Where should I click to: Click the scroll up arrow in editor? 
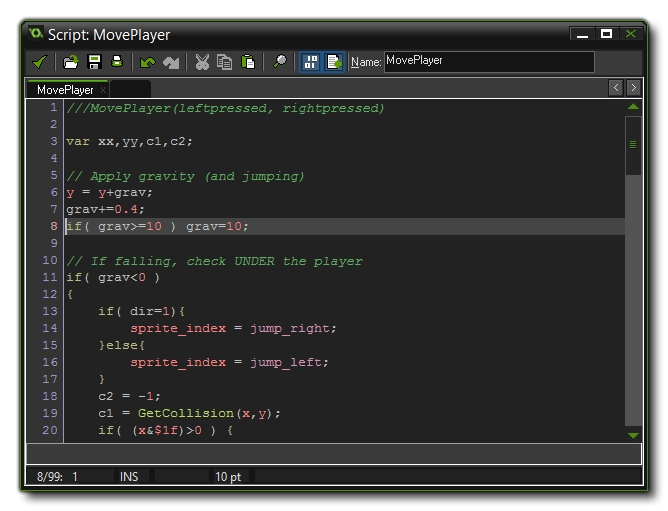pos(633,106)
